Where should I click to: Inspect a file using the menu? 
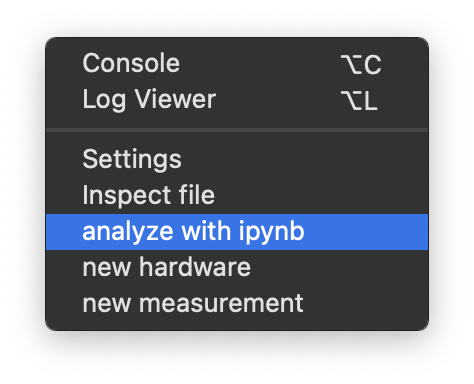click(x=237, y=195)
